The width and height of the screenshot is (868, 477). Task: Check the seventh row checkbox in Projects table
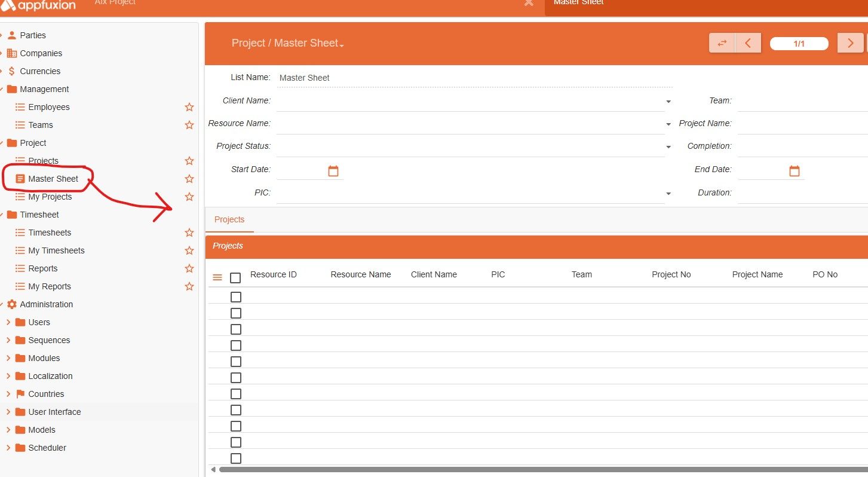(236, 394)
